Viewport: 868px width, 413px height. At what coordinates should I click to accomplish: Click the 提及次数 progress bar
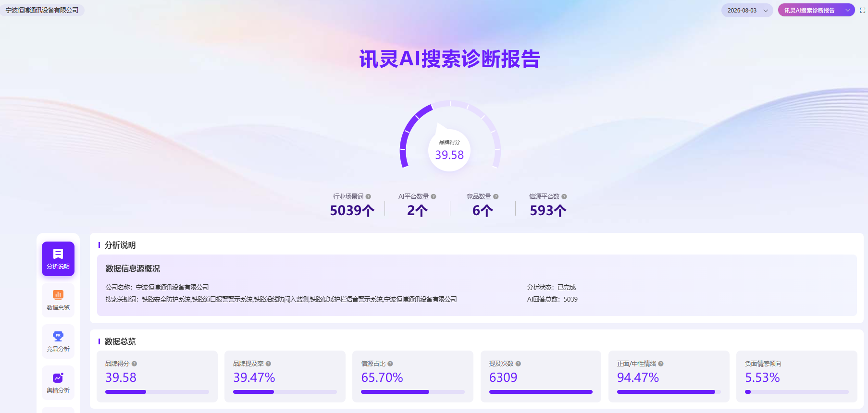[541, 392]
